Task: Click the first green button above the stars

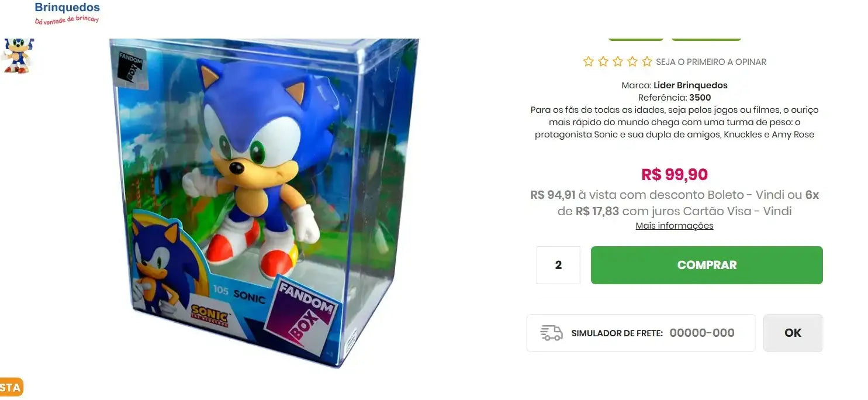Action: [636, 39]
